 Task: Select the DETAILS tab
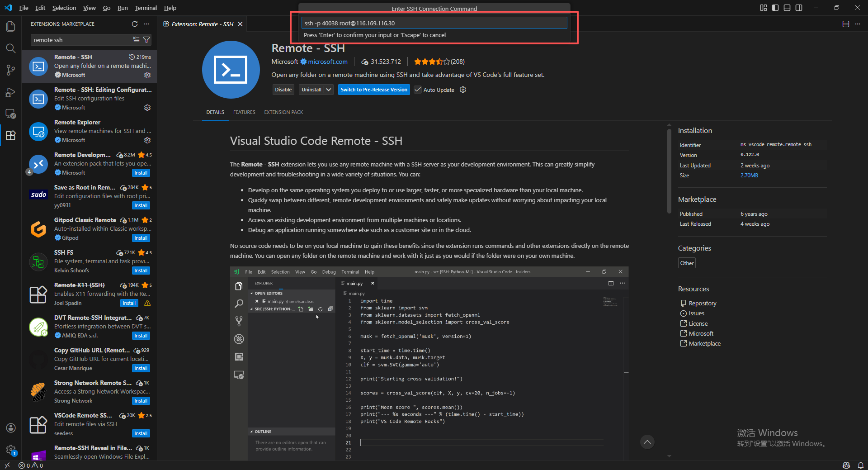coord(215,112)
